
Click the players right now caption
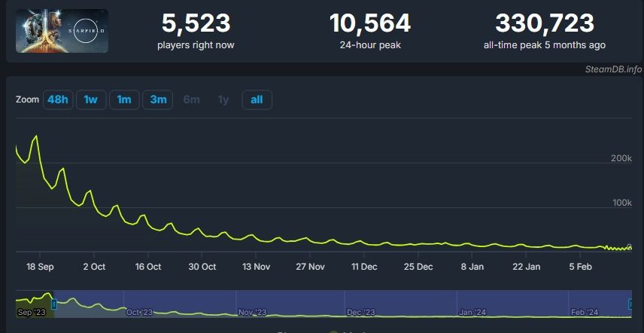coord(196,44)
